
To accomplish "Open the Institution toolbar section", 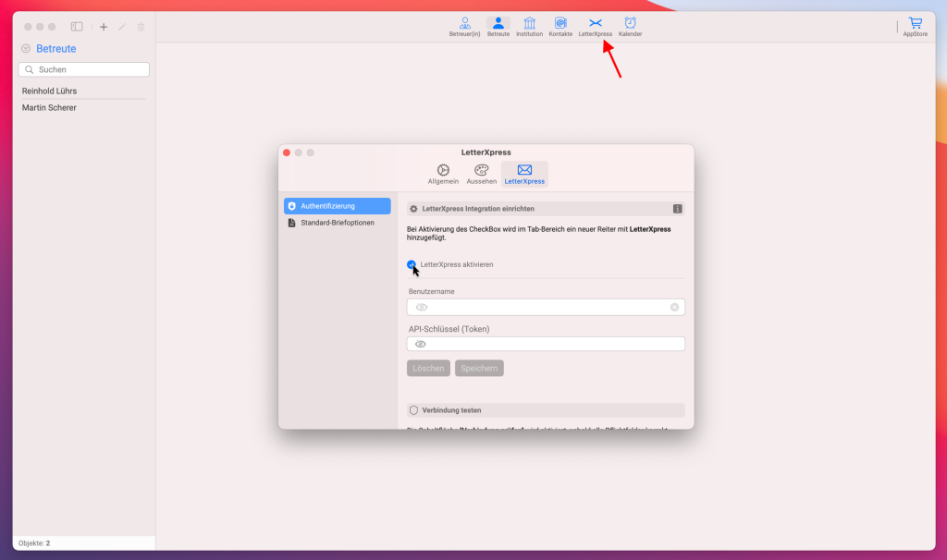I will pyautogui.click(x=529, y=27).
